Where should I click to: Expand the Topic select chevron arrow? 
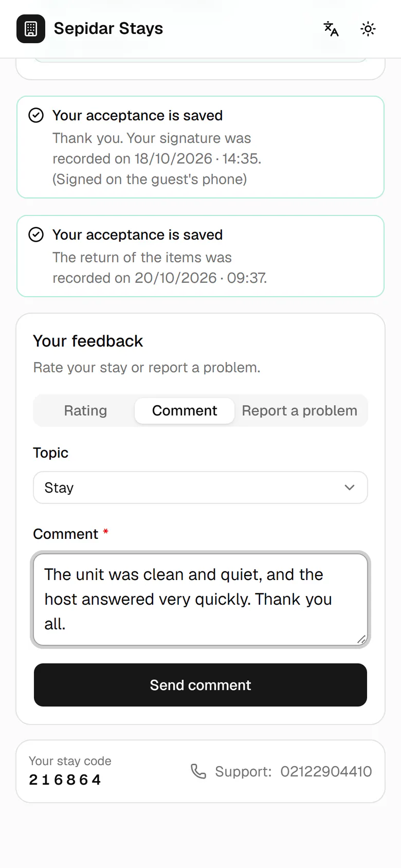coord(350,487)
